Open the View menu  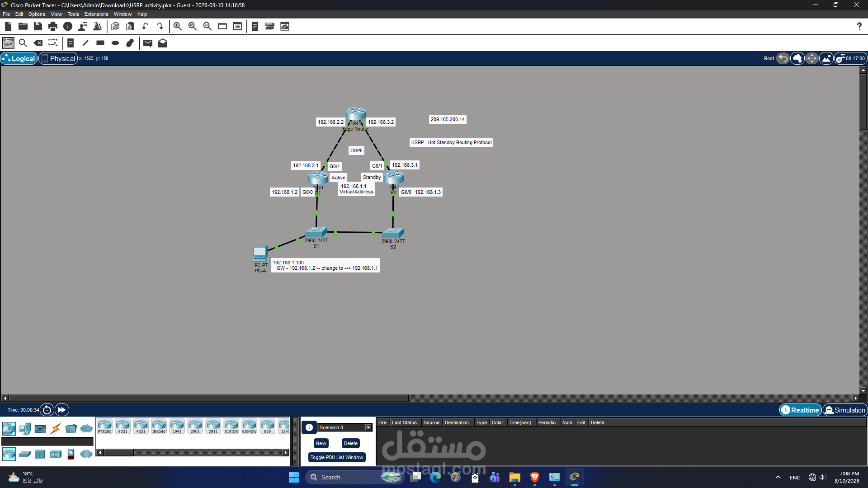click(x=57, y=14)
